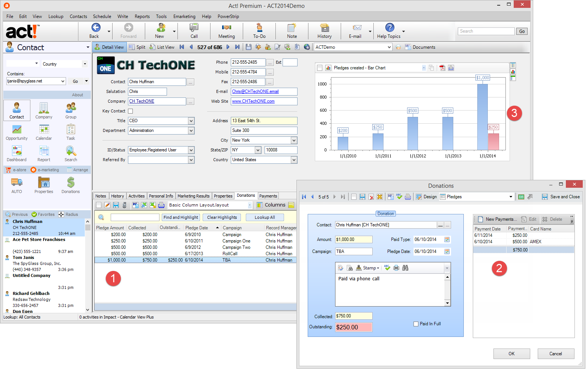This screenshot has width=588, height=377.
Task: Open Paid Type calendar picker
Action: click(447, 239)
